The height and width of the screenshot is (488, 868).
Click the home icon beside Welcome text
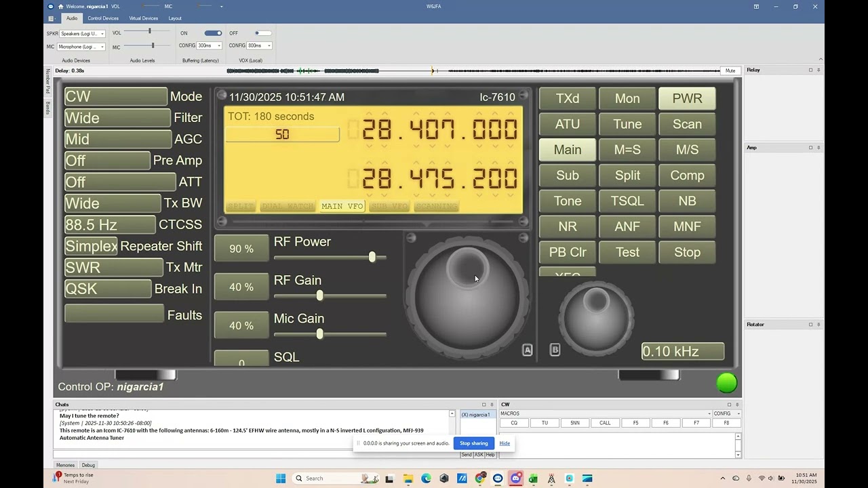[x=60, y=6]
